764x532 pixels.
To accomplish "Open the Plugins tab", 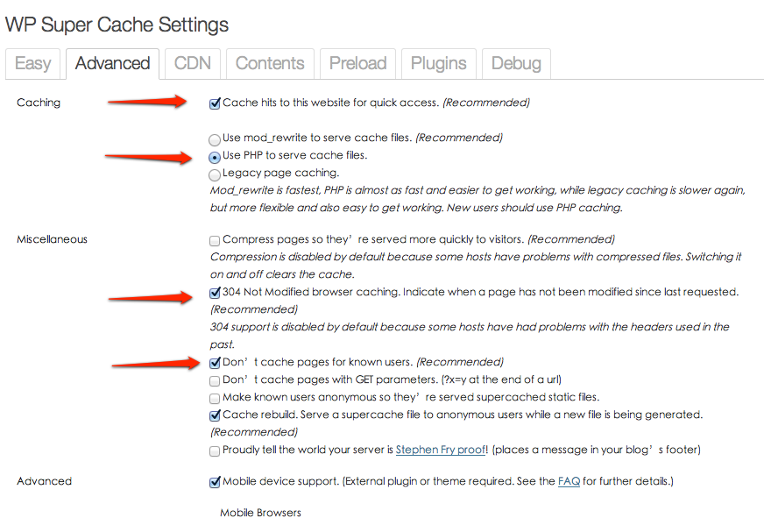I will click(x=438, y=63).
